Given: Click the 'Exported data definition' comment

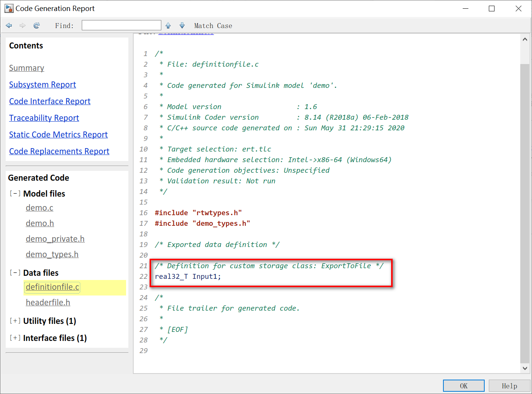Looking at the screenshot, I should coord(217,245).
